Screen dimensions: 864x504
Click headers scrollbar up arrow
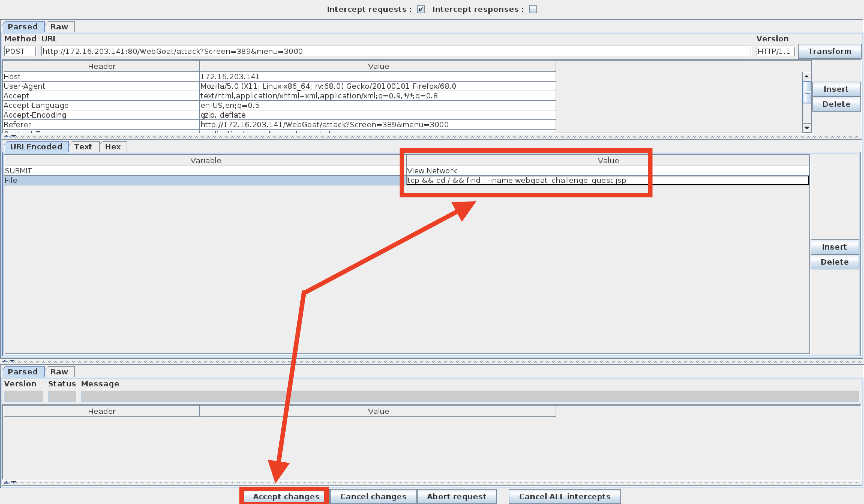tap(807, 76)
